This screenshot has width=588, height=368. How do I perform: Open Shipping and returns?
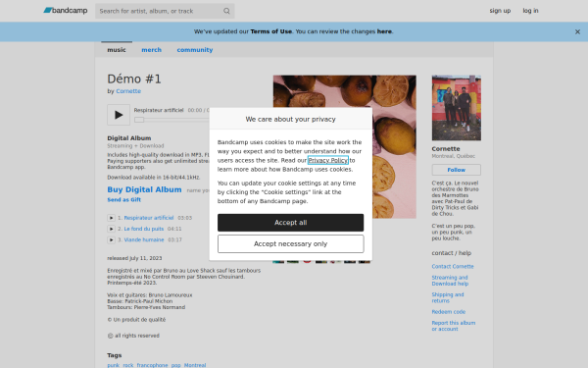[x=448, y=297]
